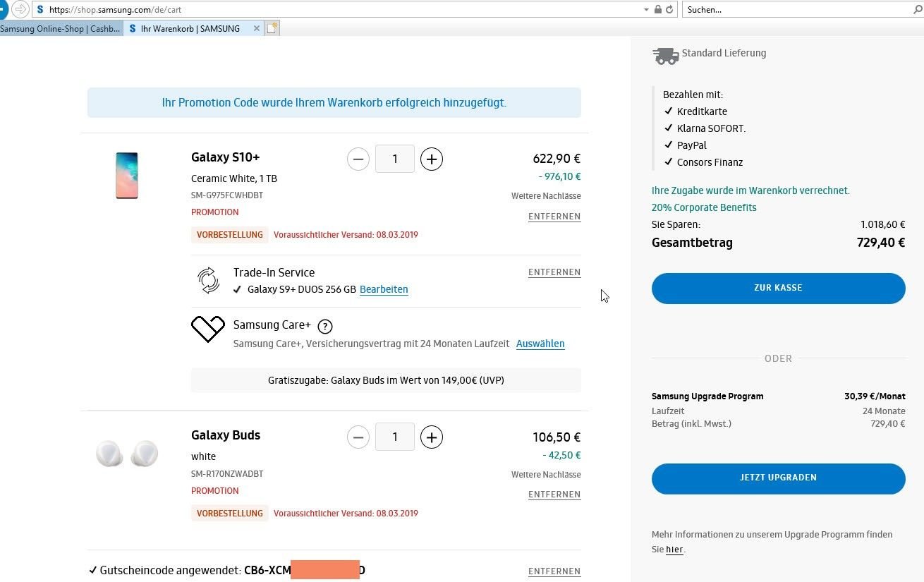Viewport: 924px width, 582px height.
Task: Click the Standard Lieferung truck icon
Action: coord(666,56)
